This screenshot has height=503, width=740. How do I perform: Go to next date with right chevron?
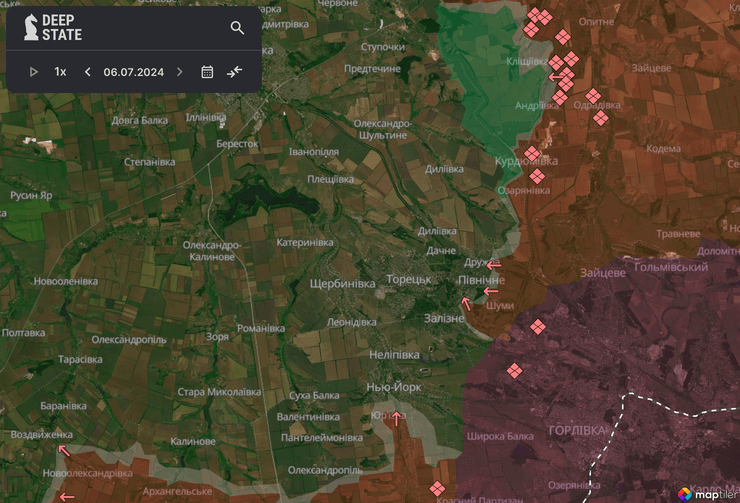coord(180,72)
